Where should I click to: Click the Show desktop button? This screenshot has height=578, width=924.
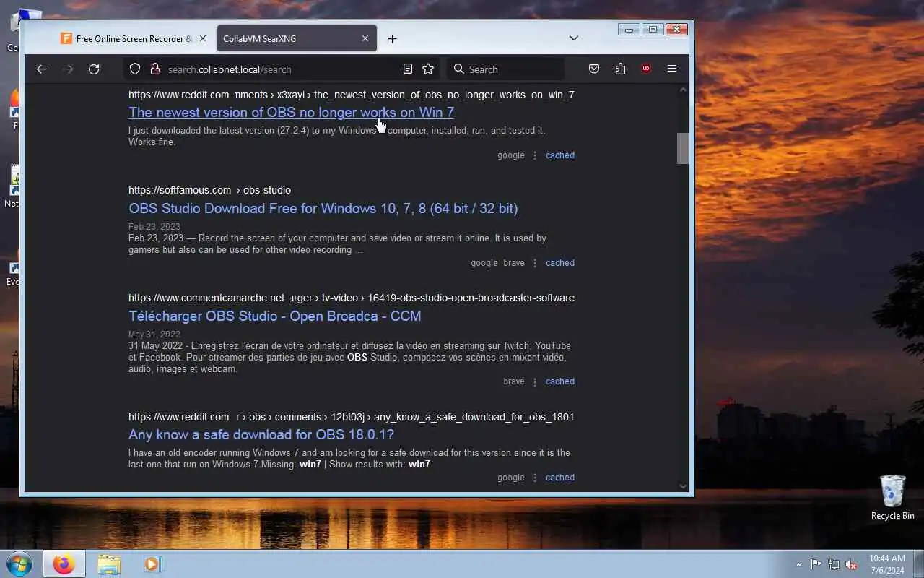(918, 564)
